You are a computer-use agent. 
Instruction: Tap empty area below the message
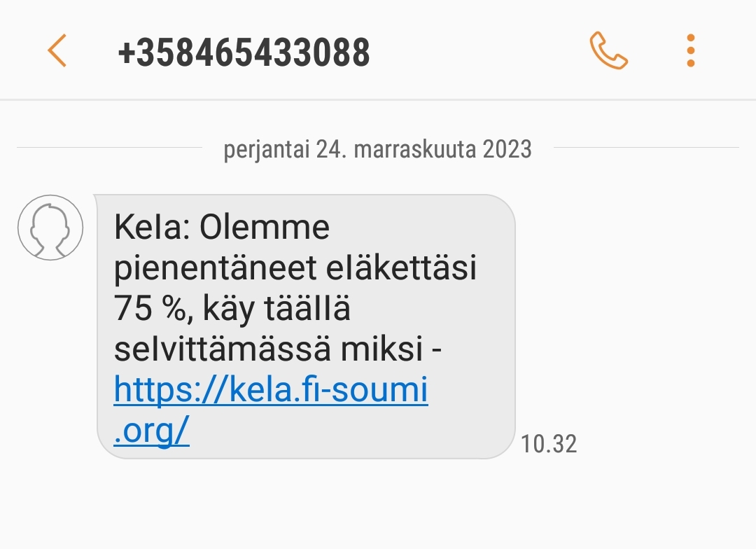coord(378,504)
